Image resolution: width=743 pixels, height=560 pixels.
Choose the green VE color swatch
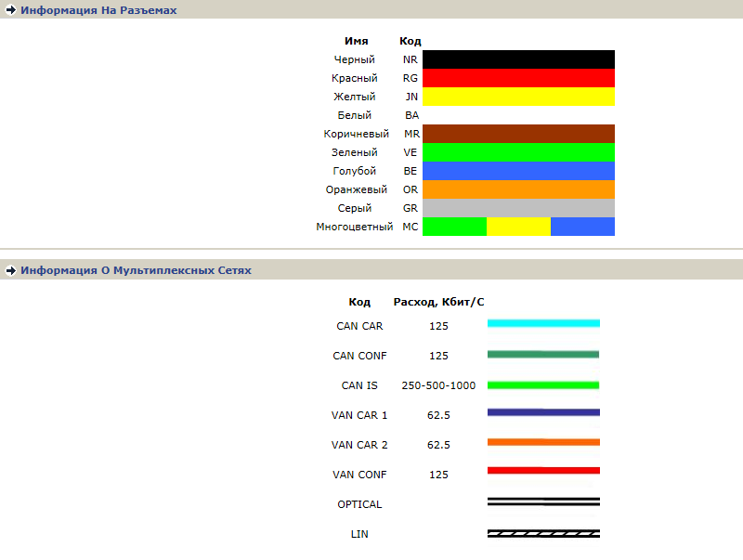pos(518,152)
